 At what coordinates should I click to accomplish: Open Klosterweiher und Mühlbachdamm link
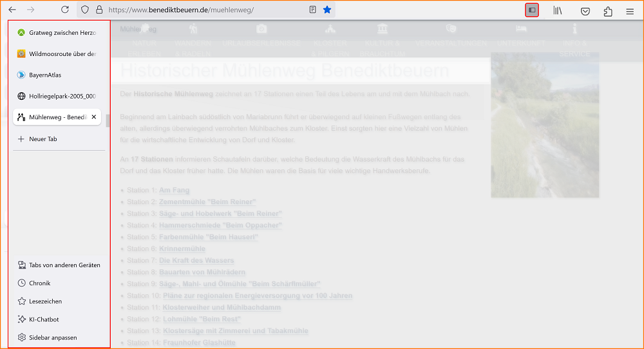222,307
